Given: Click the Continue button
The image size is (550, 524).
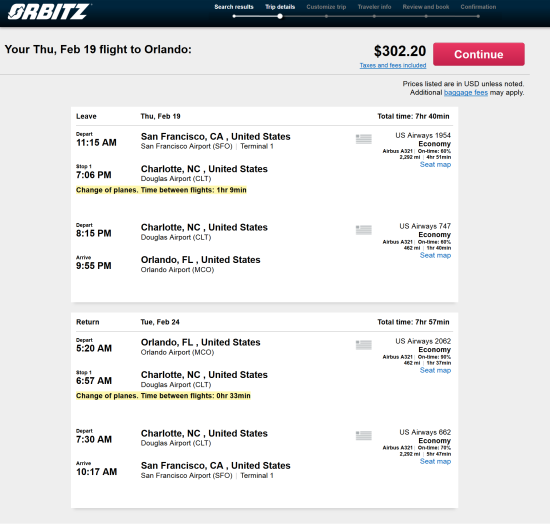Looking at the screenshot, I should [x=479, y=54].
